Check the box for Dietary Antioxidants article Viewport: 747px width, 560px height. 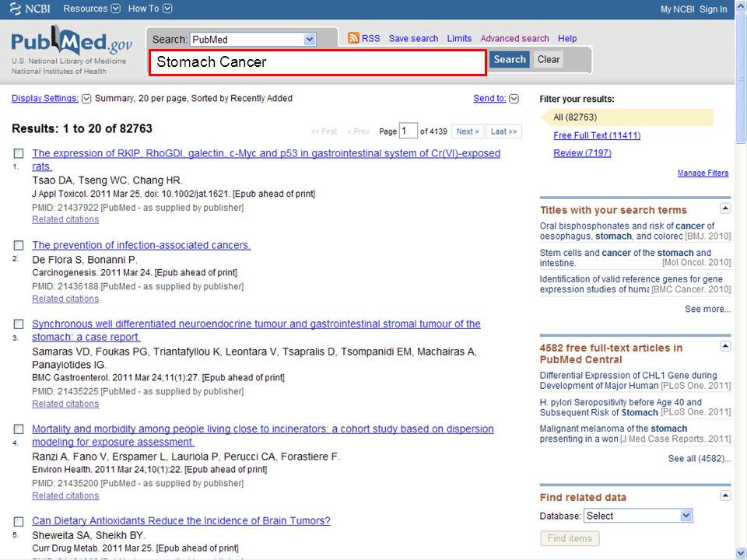tap(19, 521)
